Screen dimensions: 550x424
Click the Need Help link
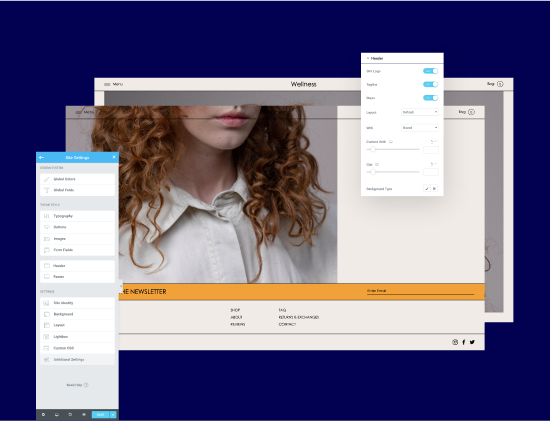tap(77, 385)
